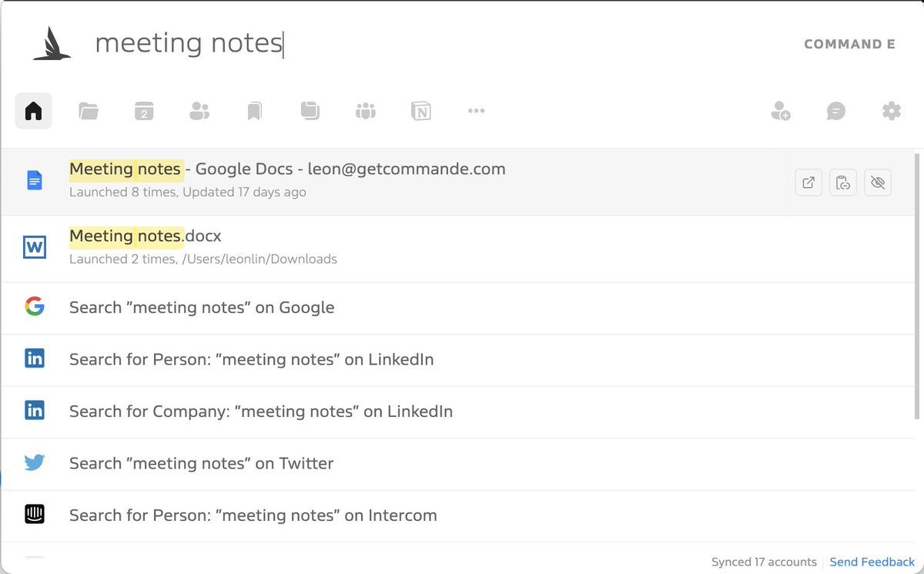Open the settings gear

click(x=892, y=111)
